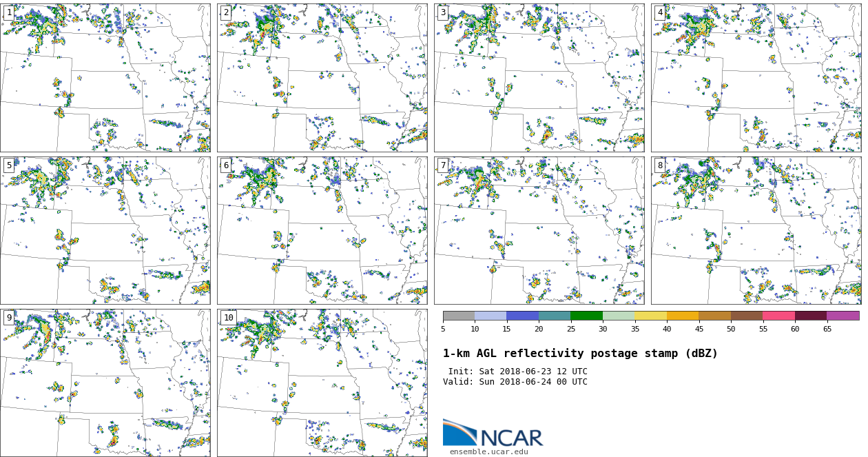
Task: Select ensemble member 1 reflectivity map
Action: (105, 78)
